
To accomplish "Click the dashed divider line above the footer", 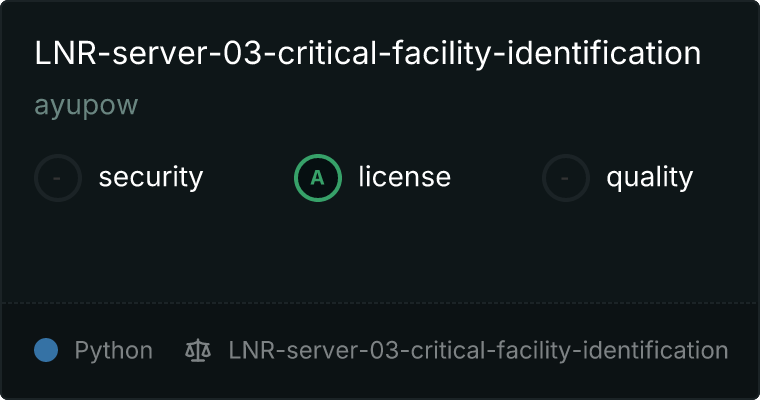I will 380,303.
